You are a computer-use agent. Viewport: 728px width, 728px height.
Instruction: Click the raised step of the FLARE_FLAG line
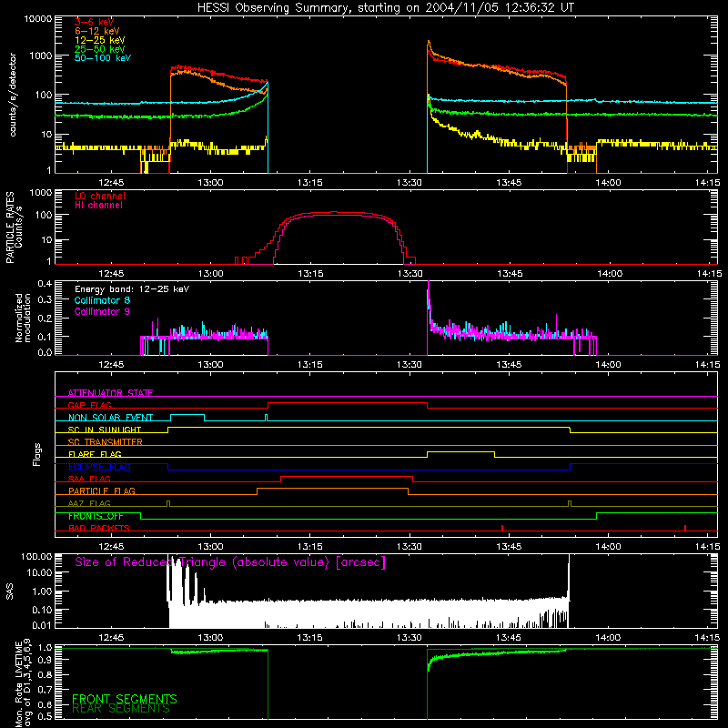pos(460,451)
